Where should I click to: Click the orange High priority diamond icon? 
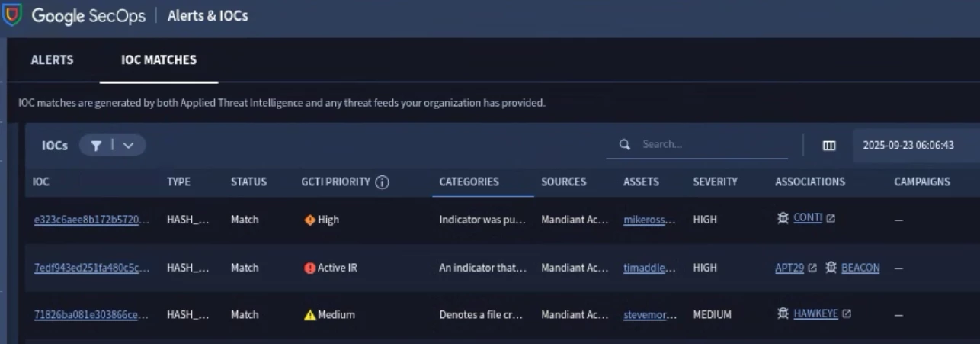click(309, 220)
